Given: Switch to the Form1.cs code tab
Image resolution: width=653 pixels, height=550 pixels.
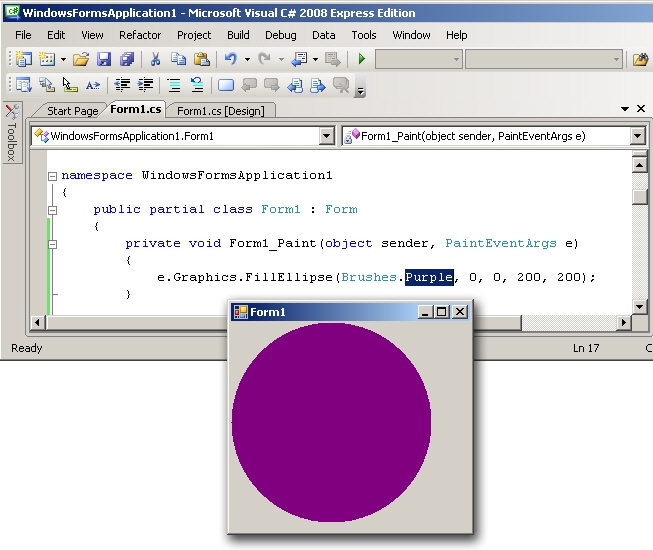Looking at the screenshot, I should pyautogui.click(x=136, y=110).
